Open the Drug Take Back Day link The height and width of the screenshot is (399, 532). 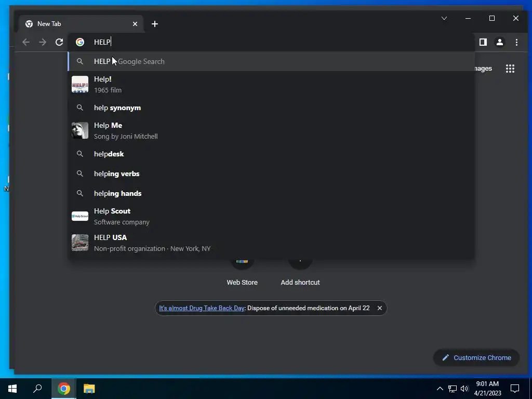(x=202, y=308)
